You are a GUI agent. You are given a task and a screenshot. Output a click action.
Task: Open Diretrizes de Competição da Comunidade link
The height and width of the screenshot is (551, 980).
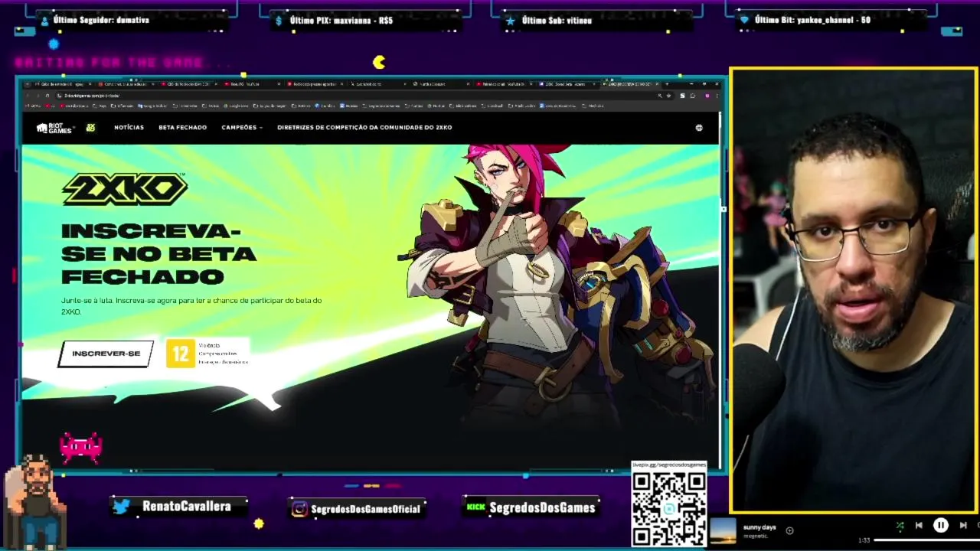364,128
